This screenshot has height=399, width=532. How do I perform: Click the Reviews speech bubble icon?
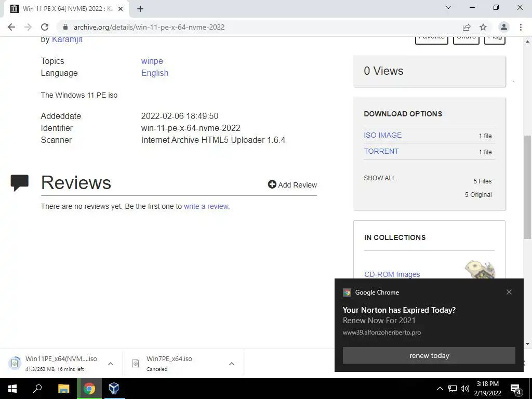[x=20, y=182]
